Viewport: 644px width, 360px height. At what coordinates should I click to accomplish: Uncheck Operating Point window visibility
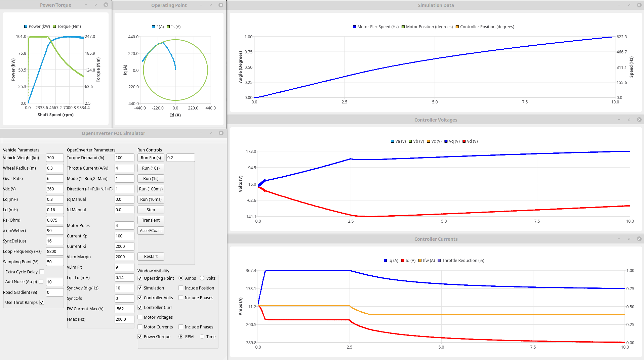click(140, 278)
